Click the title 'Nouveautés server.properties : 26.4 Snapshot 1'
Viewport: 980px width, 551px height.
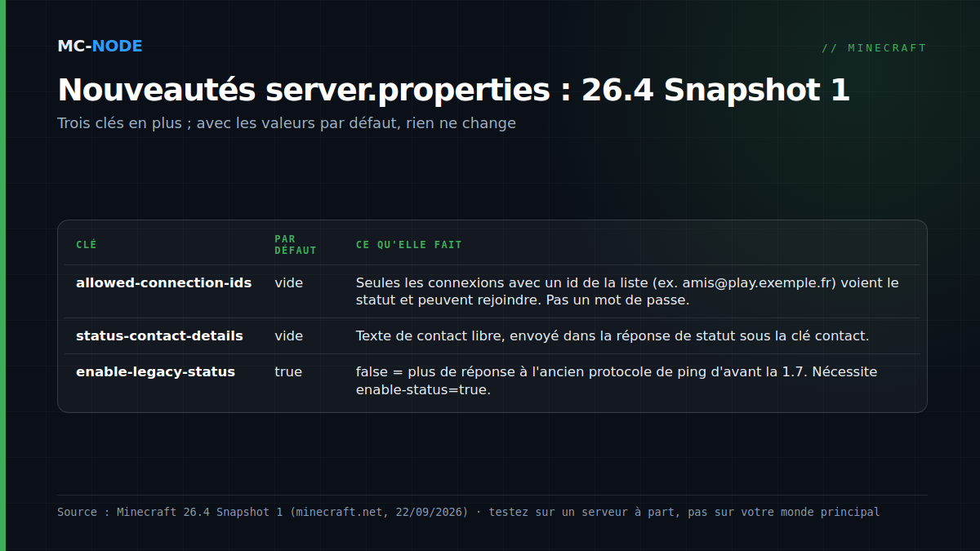[453, 90]
